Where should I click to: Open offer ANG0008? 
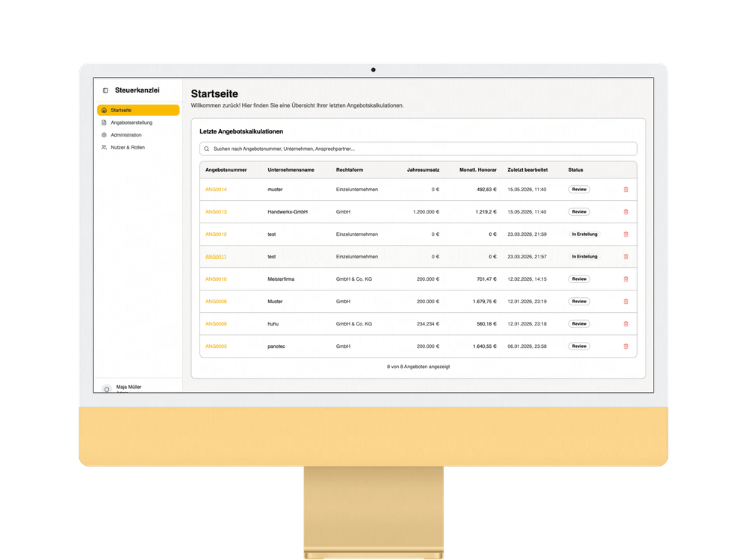point(216,302)
